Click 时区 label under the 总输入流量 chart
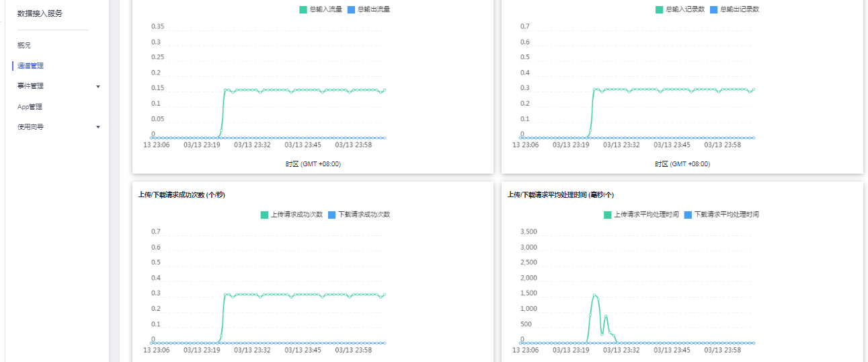This screenshot has width=868, height=362. point(313,164)
